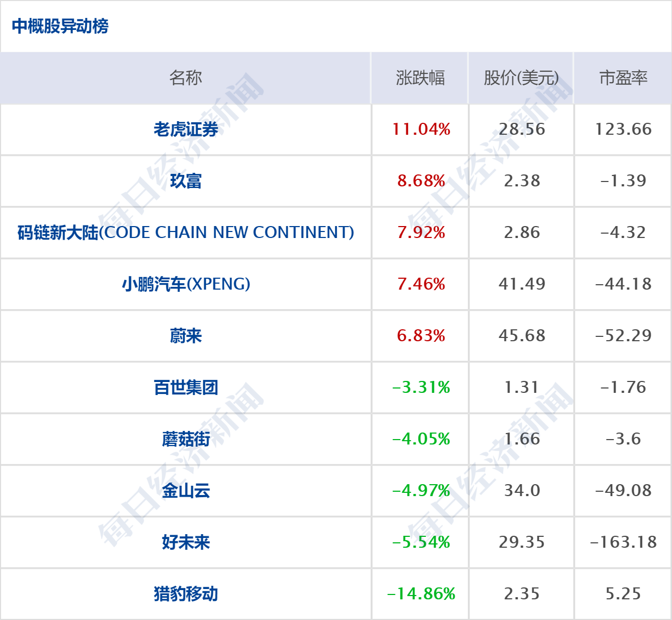This screenshot has width=672, height=620.
Task: Click the 股价(美元) column header
Action: (x=521, y=78)
